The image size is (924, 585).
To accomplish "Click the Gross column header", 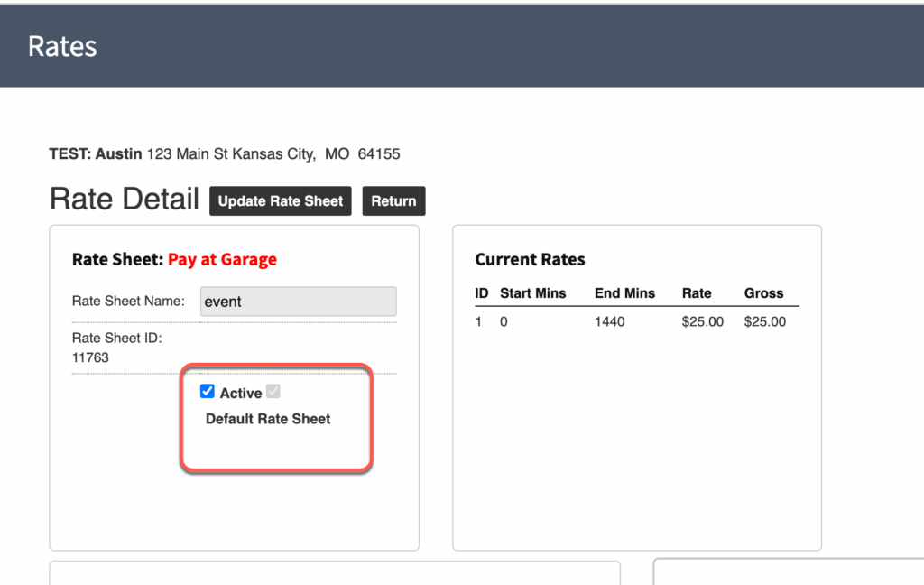I will point(763,293).
